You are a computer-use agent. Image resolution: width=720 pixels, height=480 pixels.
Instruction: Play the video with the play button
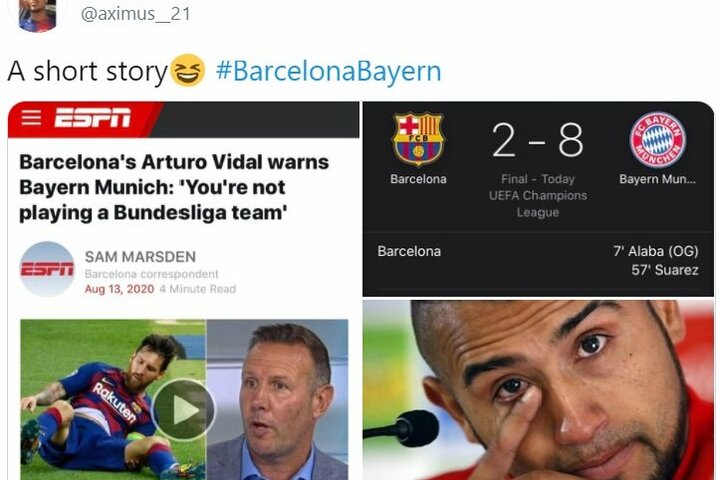coord(183,409)
